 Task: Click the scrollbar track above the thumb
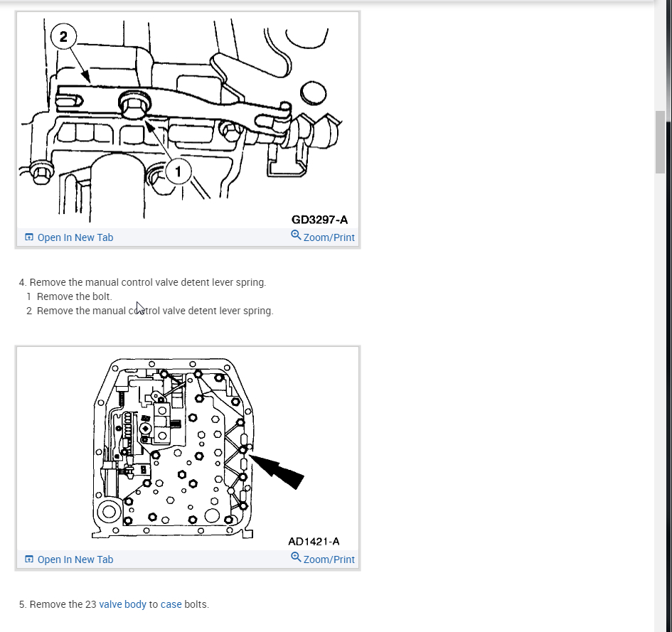tap(660, 55)
